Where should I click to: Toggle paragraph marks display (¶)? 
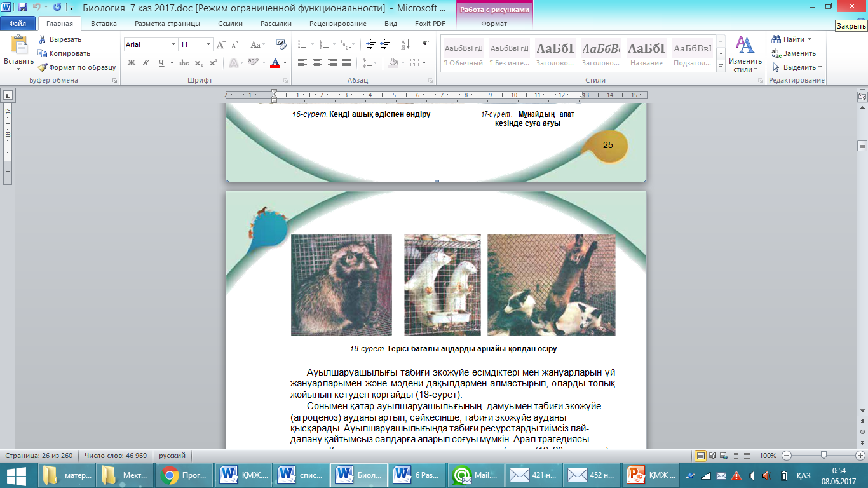426,44
